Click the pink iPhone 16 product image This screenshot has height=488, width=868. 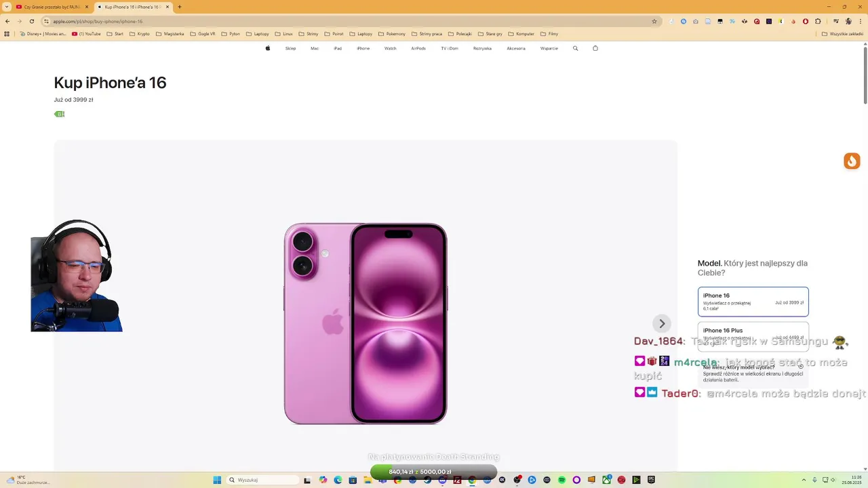pyautogui.click(x=366, y=323)
